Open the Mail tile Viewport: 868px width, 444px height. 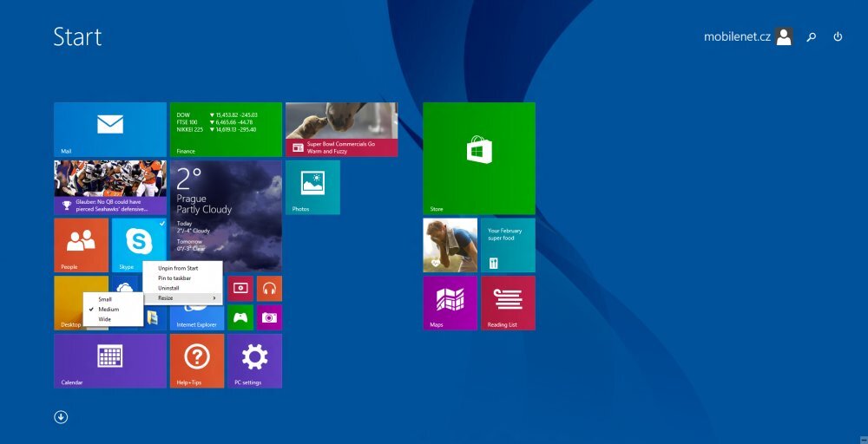coord(110,129)
